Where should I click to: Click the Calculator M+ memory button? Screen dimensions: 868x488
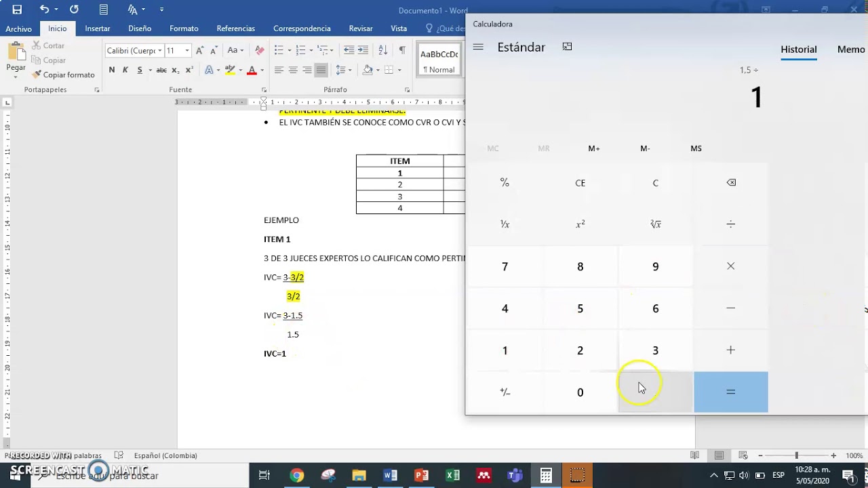[x=594, y=148]
